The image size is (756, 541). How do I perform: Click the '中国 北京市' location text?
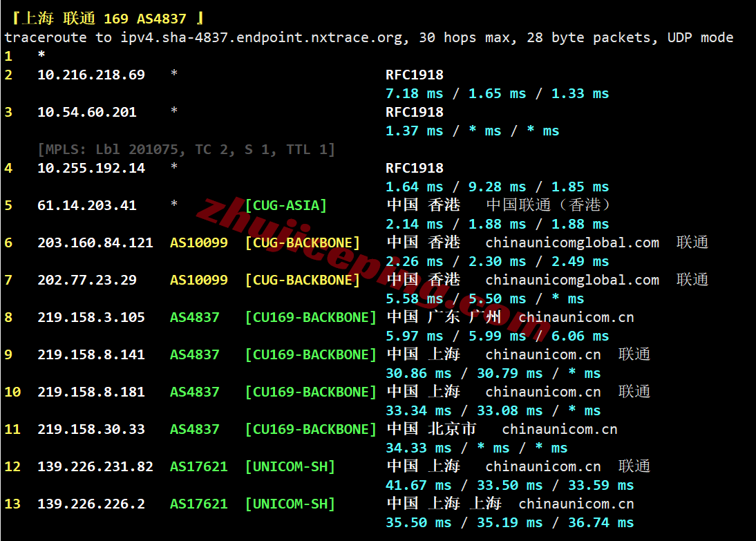[x=431, y=428]
